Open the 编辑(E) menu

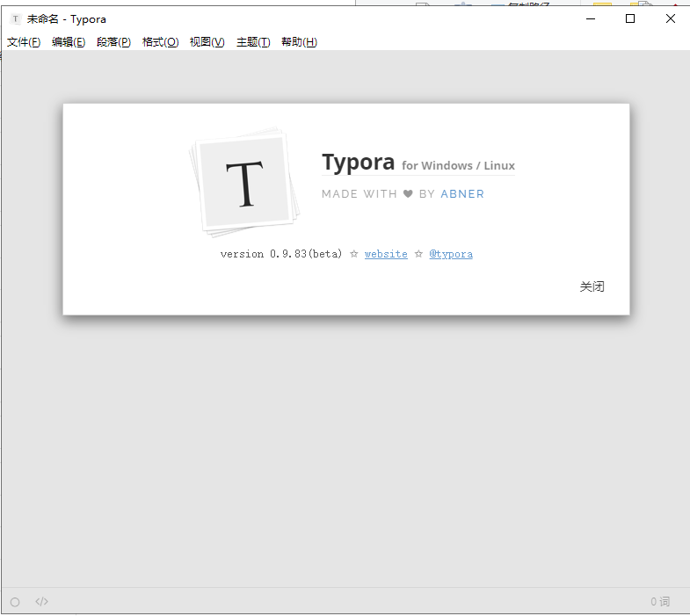click(69, 42)
